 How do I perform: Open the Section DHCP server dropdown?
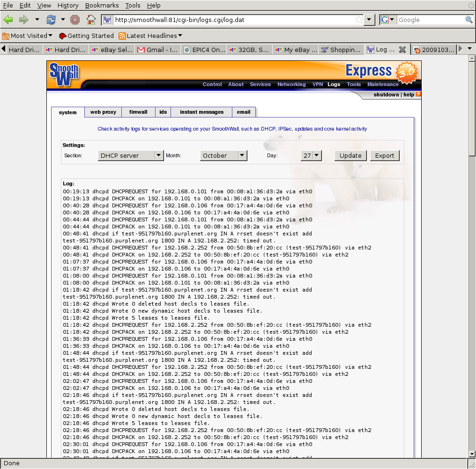click(131, 155)
